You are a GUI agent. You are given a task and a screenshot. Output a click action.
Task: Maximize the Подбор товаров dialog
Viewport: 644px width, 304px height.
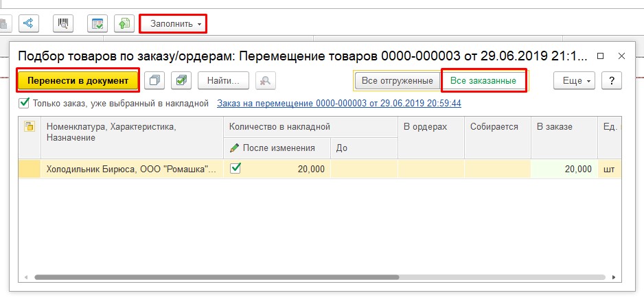601,56
